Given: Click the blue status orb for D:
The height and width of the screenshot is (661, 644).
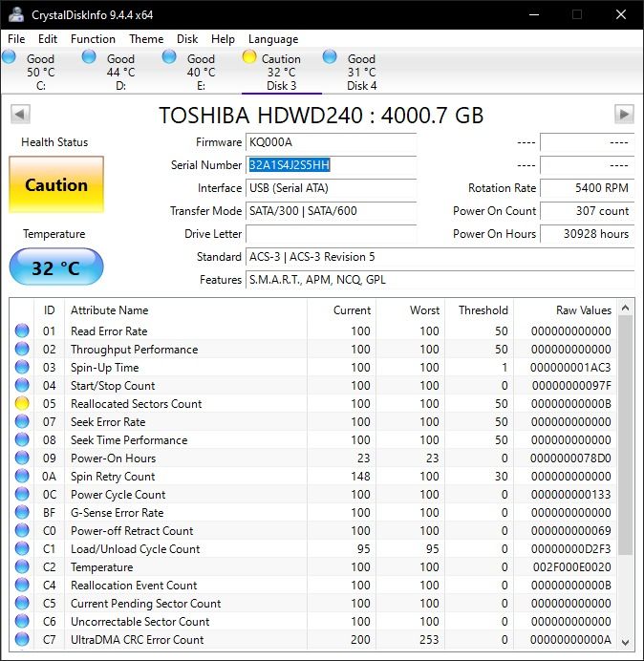Looking at the screenshot, I should click(x=89, y=56).
